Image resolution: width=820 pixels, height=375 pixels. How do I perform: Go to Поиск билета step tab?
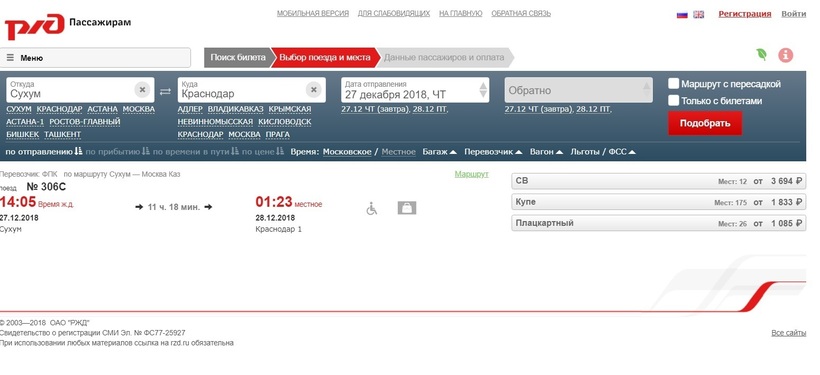[x=238, y=58]
